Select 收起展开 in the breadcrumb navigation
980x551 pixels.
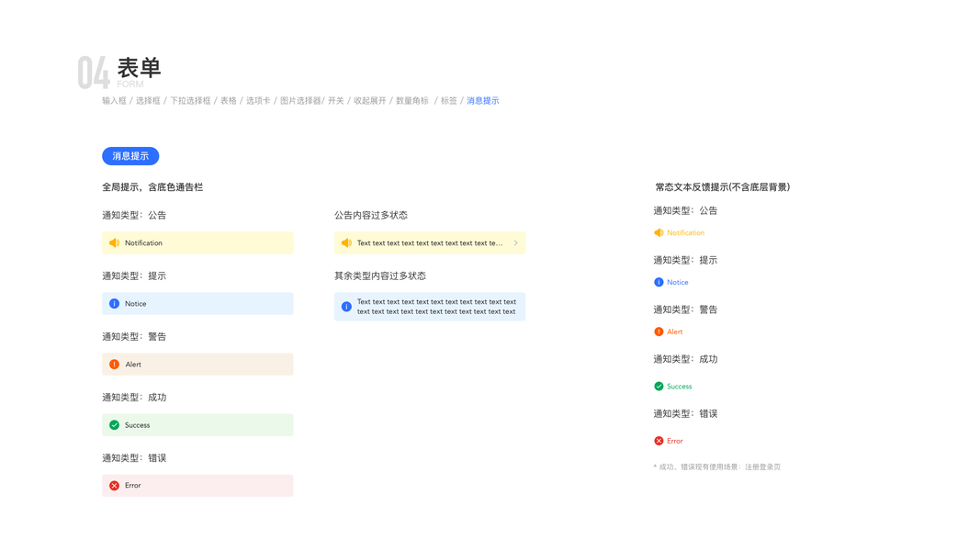point(370,101)
